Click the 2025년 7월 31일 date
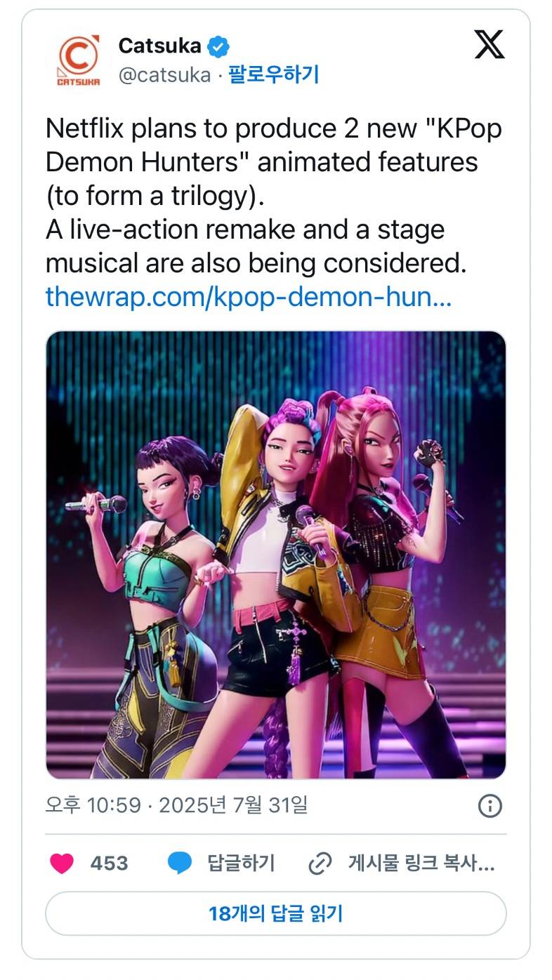 coord(233,805)
